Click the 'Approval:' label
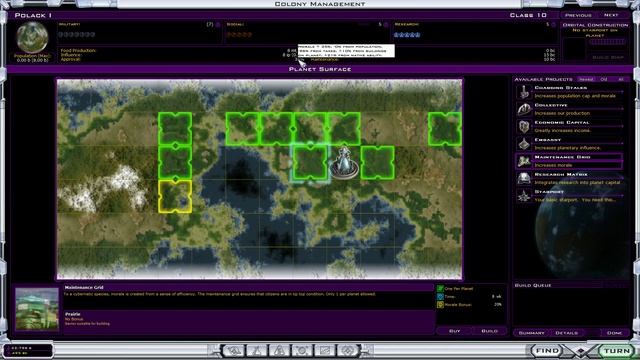640x360 pixels. [70, 59]
